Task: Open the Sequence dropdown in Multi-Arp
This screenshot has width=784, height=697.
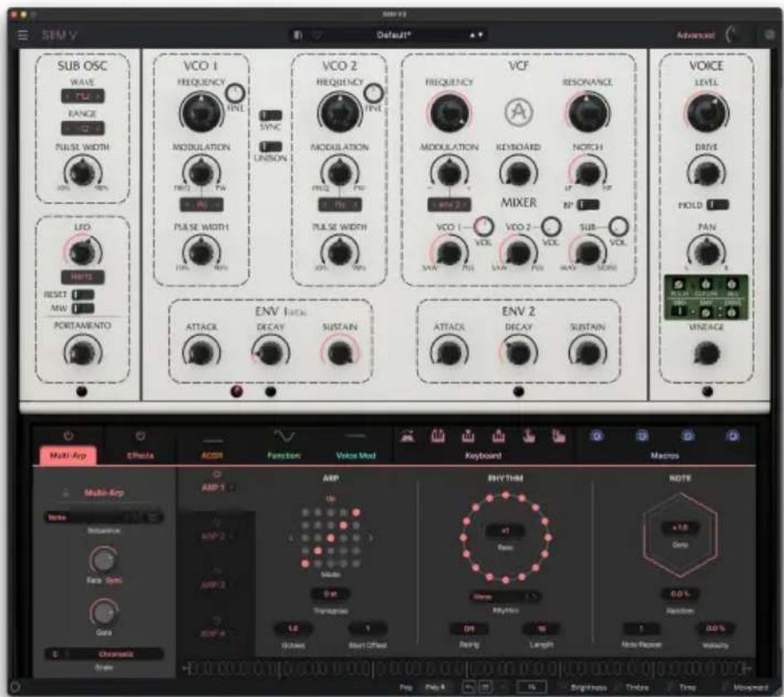Action: (104, 518)
